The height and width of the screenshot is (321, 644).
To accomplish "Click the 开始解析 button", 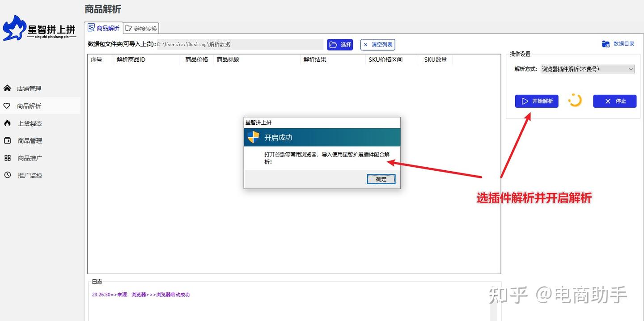I will point(537,101).
